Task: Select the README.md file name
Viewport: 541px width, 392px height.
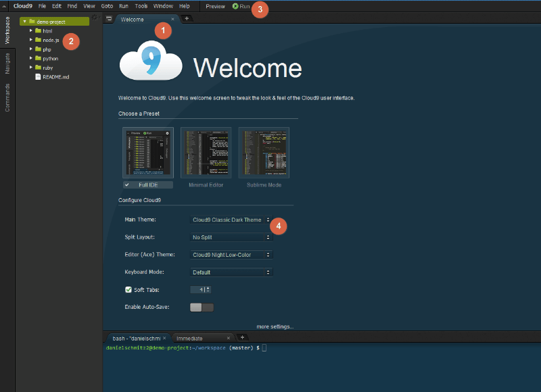Action: (x=56, y=77)
